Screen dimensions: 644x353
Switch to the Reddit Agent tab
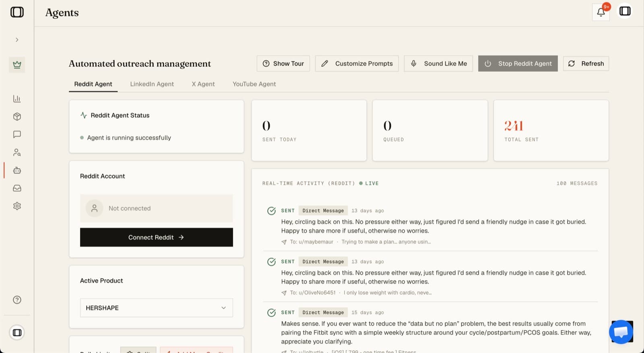coord(93,84)
